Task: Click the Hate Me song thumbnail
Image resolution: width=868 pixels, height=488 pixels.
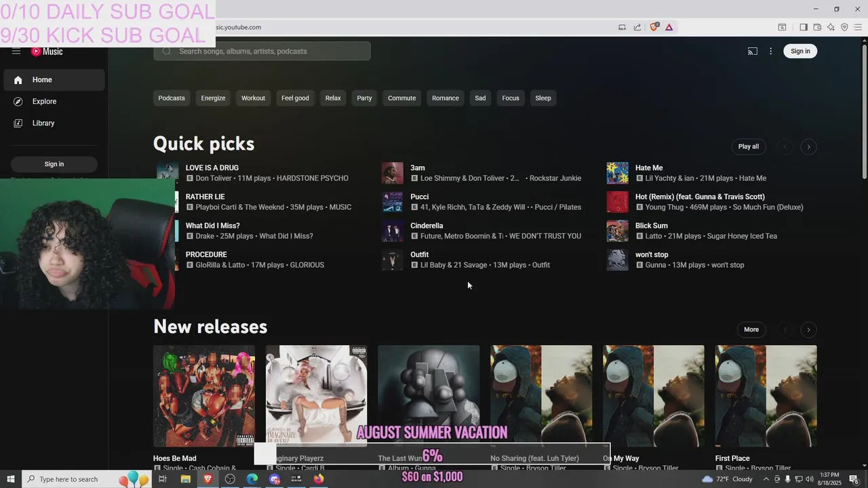Action: point(617,173)
